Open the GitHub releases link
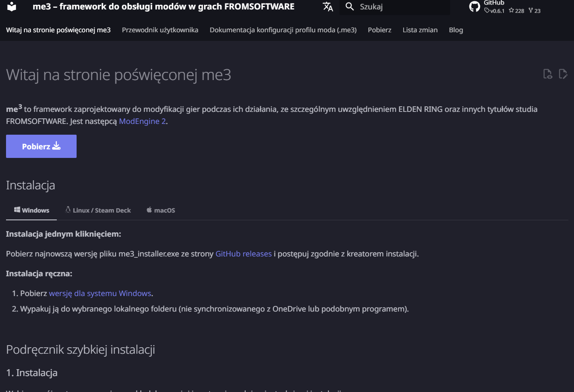The height and width of the screenshot is (392, 574). coord(244,253)
